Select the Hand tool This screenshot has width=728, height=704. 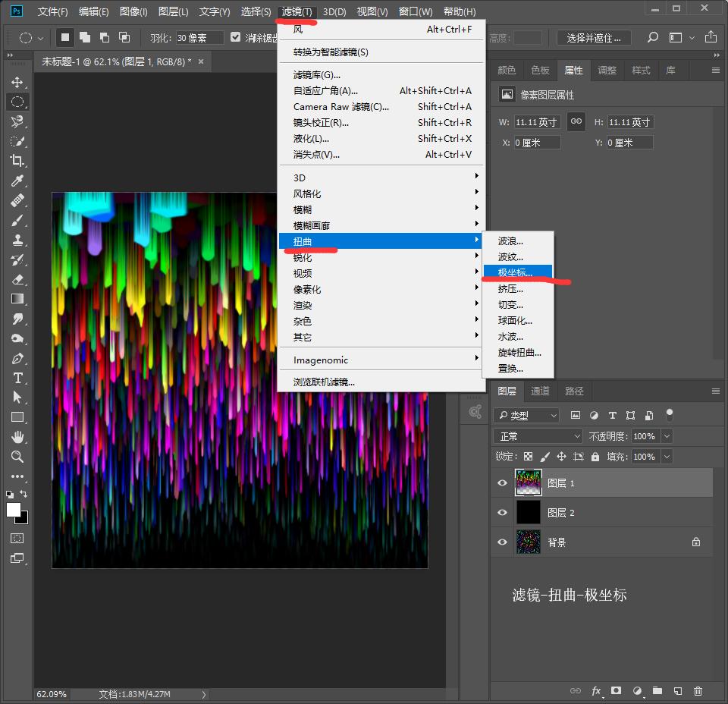(17, 437)
